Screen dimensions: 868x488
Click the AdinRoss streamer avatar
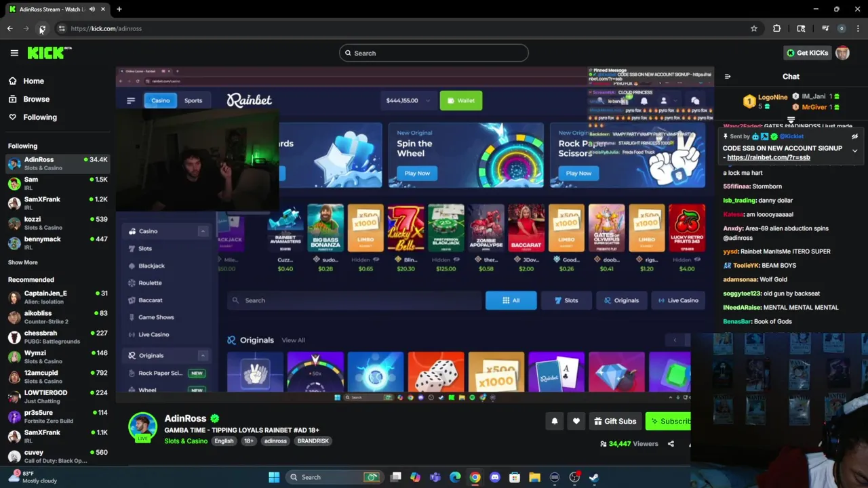[x=143, y=426]
